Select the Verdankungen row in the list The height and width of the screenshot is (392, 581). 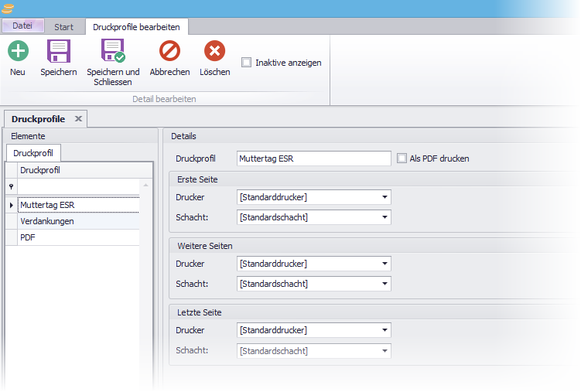click(77, 221)
